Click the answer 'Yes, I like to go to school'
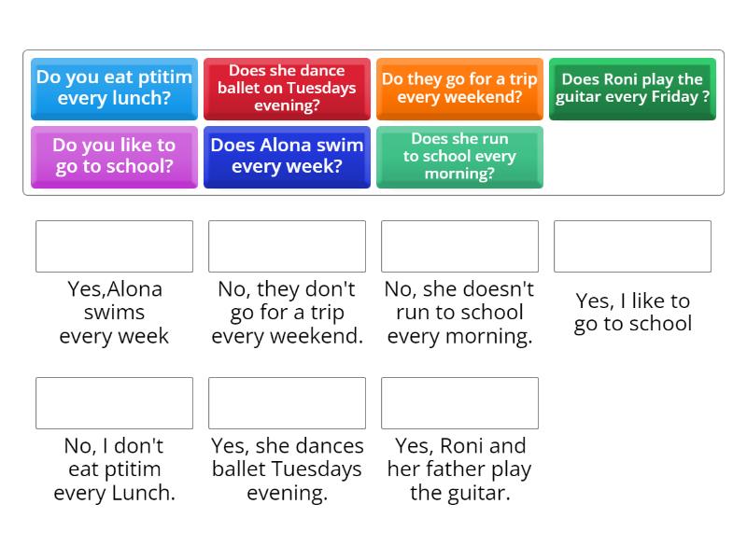The height and width of the screenshot is (560, 747). point(632,313)
